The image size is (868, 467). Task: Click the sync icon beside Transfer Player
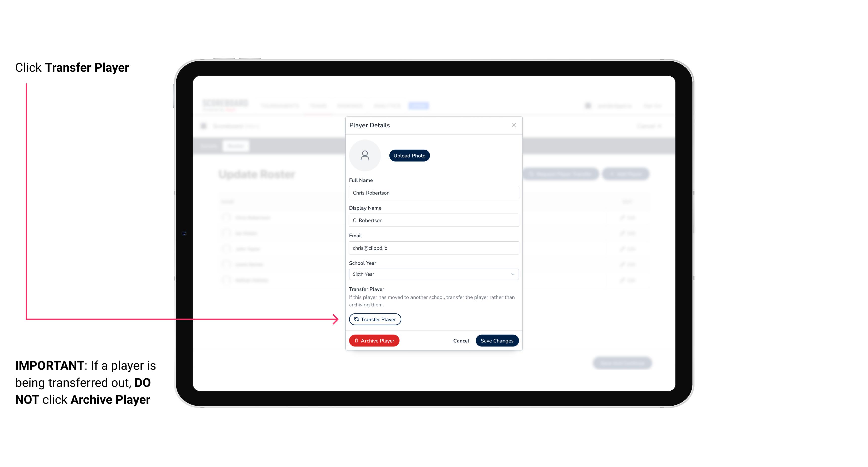(355, 319)
